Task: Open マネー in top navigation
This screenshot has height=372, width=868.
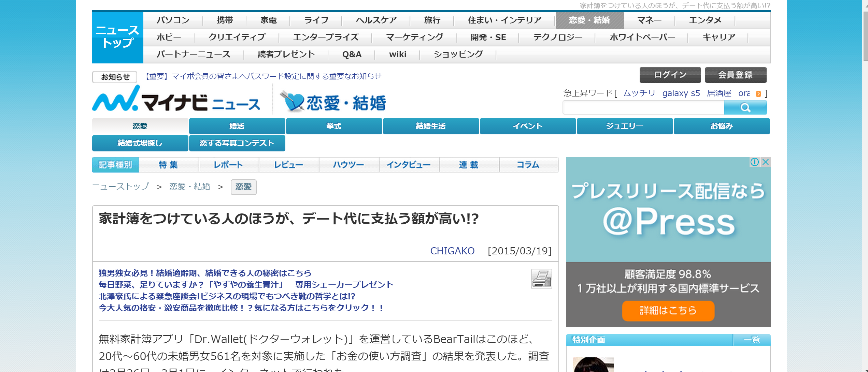Action: [x=649, y=20]
